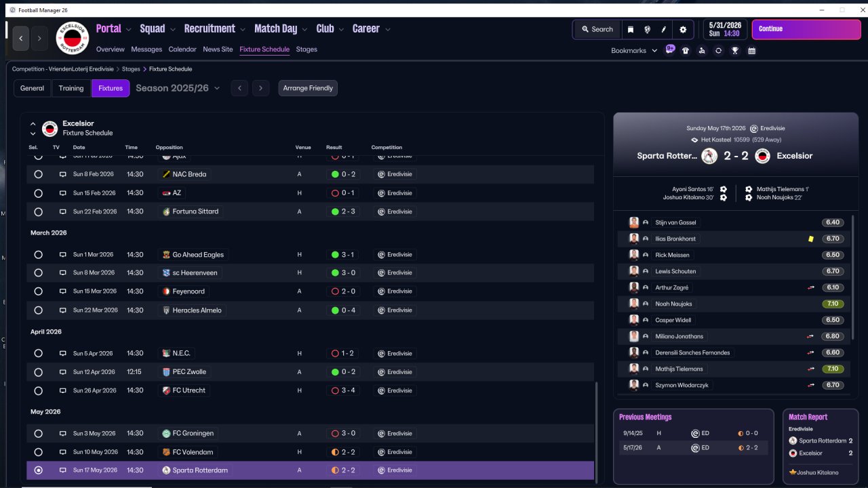
Task: Click the fixture list vertical scrollbar
Action: point(597,431)
